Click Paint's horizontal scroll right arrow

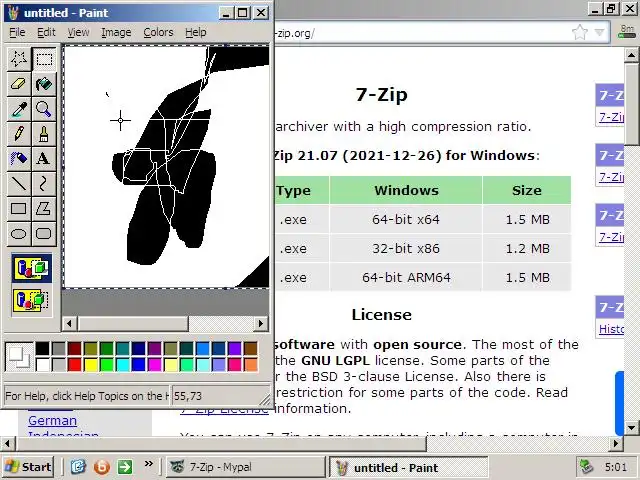(x=261, y=324)
